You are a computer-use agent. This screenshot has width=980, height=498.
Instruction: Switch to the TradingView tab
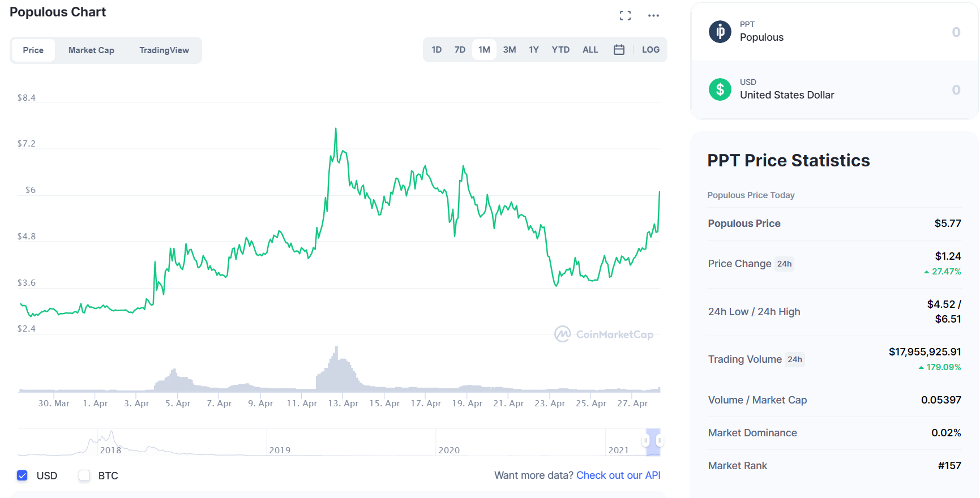[164, 50]
